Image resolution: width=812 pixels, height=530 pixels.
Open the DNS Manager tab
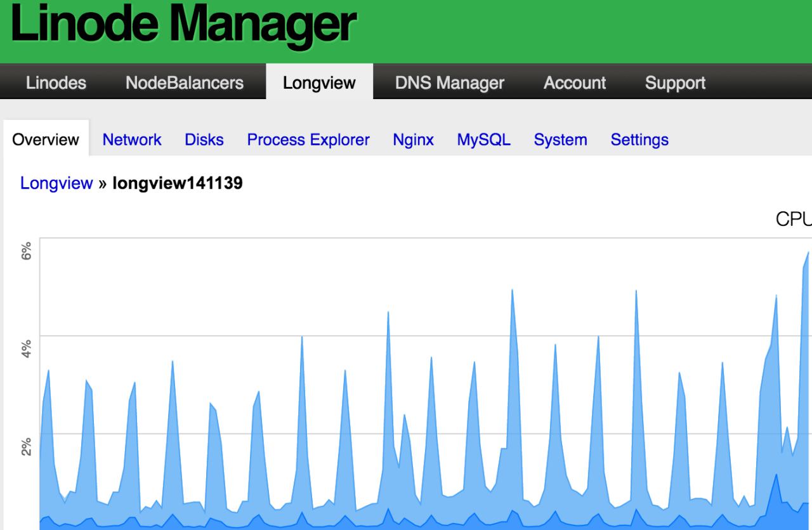(x=449, y=83)
